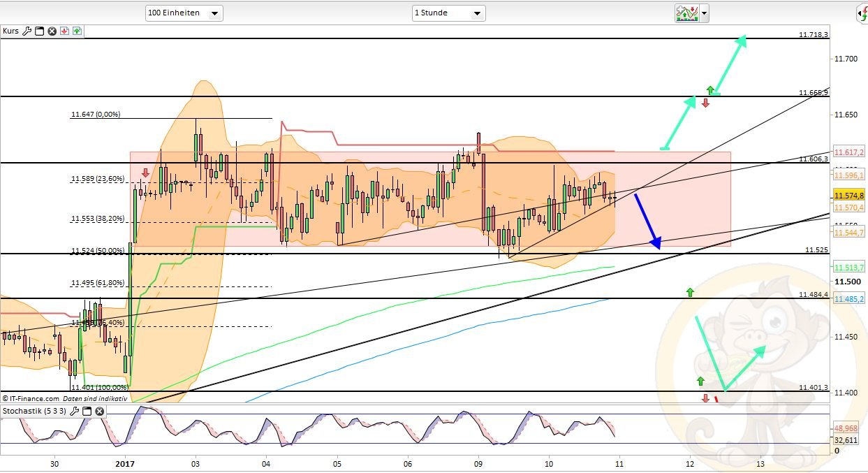The image size is (868, 473).
Task: Click the 11.617,2 red price label
Action: (x=848, y=152)
